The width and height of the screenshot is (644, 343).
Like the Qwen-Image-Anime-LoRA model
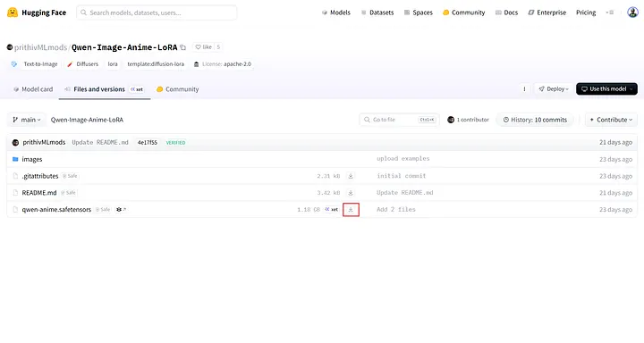203,47
